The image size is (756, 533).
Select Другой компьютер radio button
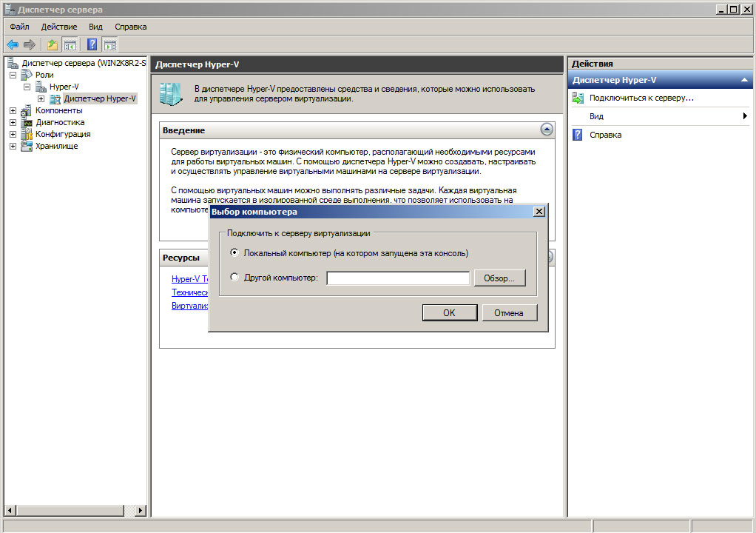234,277
